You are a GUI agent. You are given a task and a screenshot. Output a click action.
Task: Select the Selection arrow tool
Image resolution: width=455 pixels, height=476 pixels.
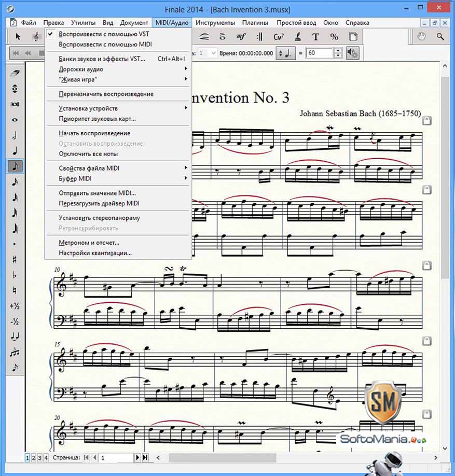point(18,37)
